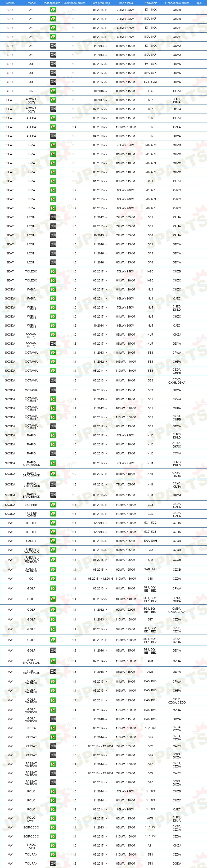Click the Moc silnika column header
The height and width of the screenshot is (868, 207).
click(126, 3)
